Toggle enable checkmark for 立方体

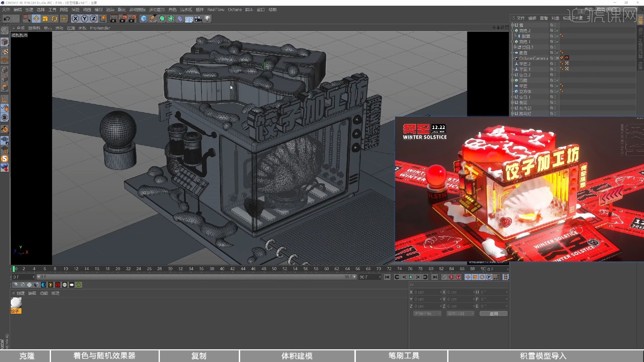[x=557, y=92]
